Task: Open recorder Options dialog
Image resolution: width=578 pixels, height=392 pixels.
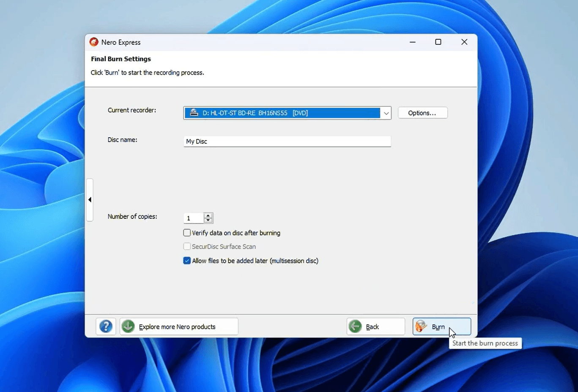Action: pos(422,113)
